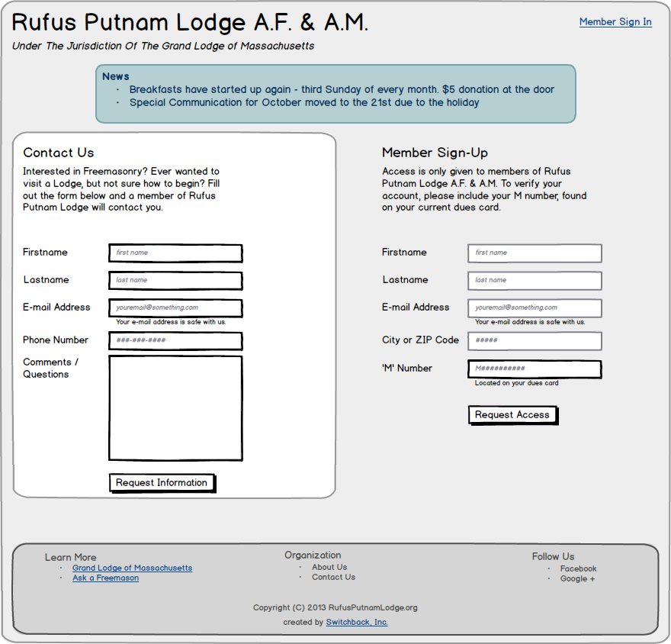Click the News heading in the blue box

point(116,76)
